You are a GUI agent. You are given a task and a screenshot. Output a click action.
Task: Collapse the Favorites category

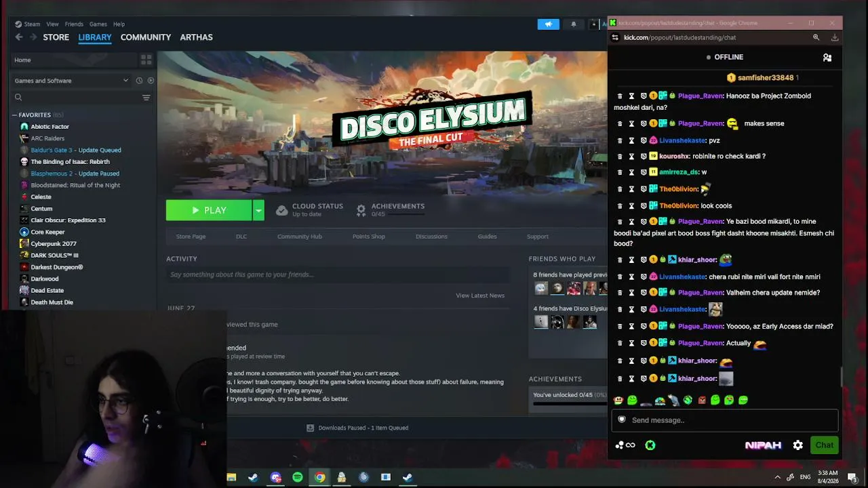[14, 115]
